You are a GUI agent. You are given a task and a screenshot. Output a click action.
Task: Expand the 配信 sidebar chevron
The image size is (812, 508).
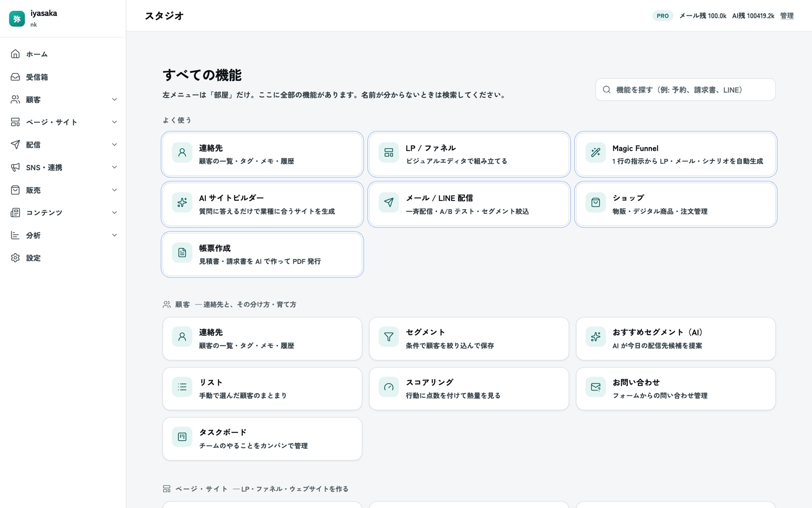click(114, 144)
